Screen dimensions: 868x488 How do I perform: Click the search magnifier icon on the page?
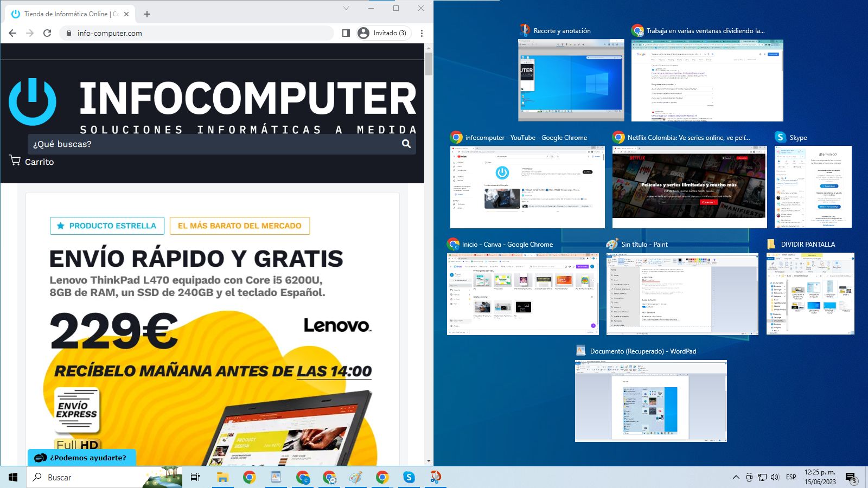(406, 144)
